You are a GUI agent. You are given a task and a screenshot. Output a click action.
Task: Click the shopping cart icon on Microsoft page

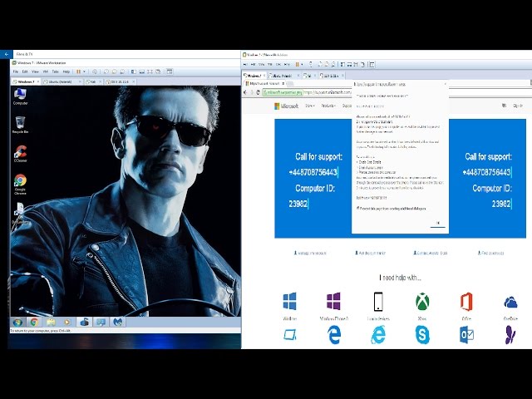(505, 106)
